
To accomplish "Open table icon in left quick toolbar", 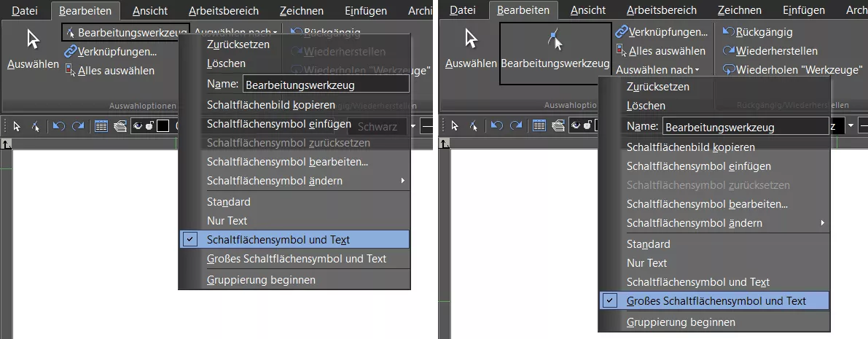I will click(101, 126).
